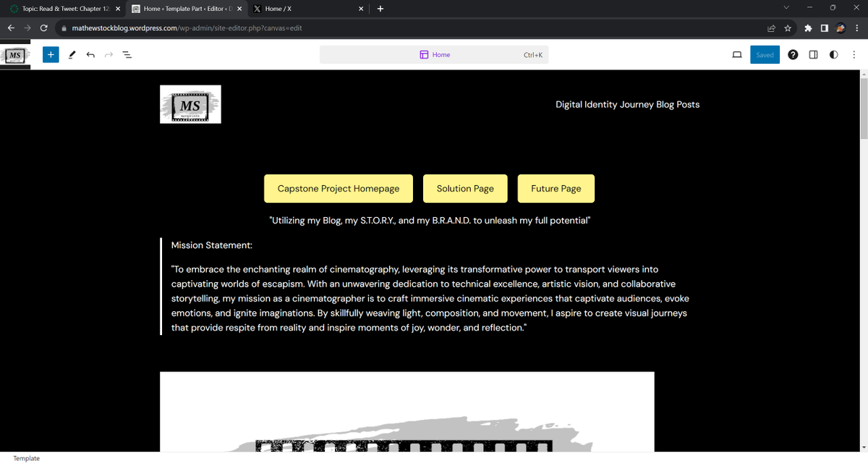
Task: Open the block inserter plus button
Action: tap(51, 54)
